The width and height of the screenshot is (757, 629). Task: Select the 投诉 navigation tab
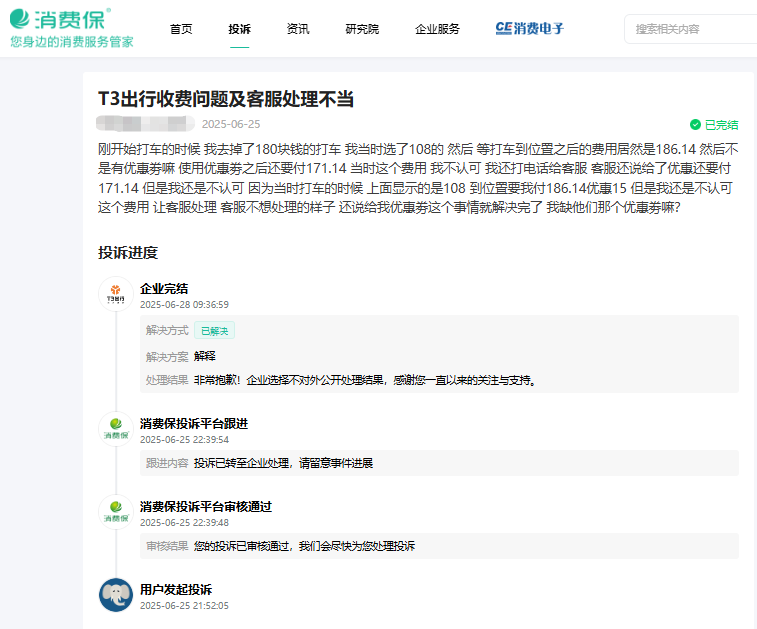point(239,29)
